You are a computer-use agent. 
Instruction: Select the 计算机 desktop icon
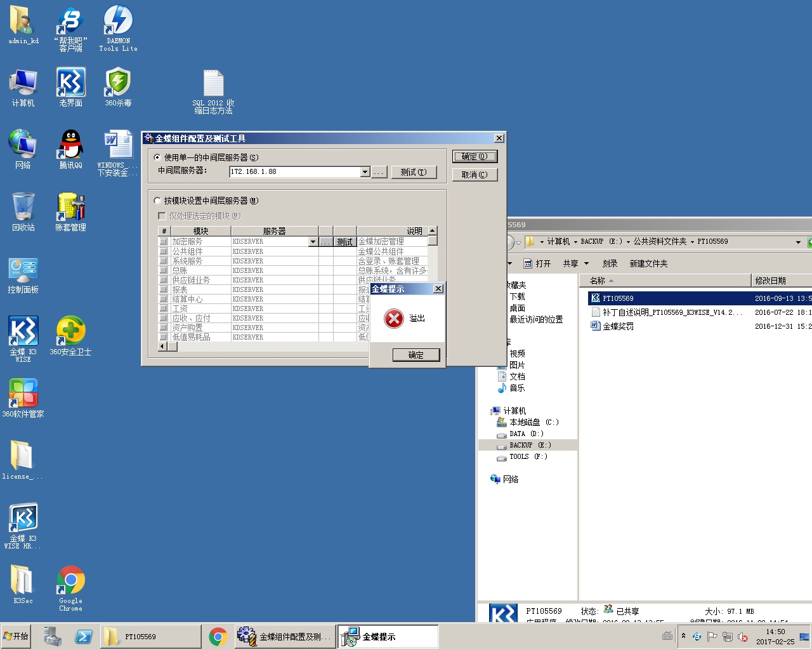point(23,88)
